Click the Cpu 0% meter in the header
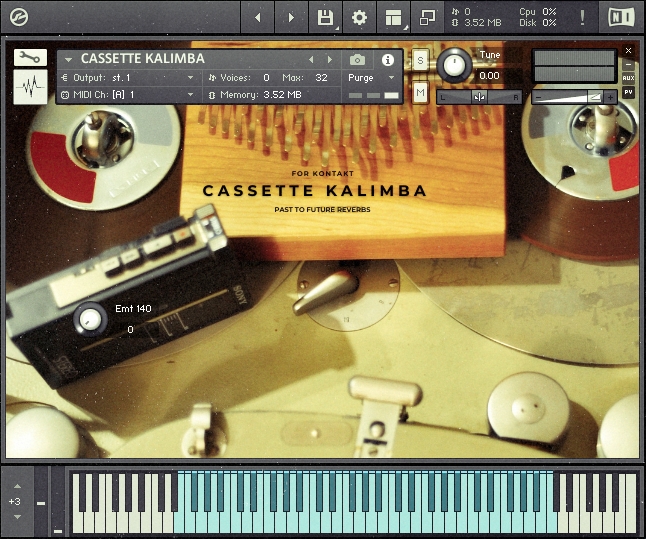 (537, 12)
